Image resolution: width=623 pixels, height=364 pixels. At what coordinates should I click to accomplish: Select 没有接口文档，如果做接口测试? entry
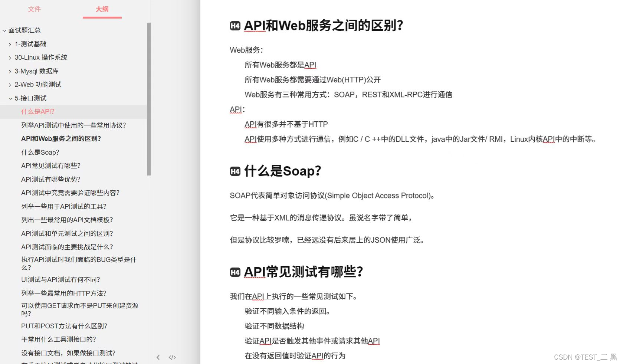[68, 353]
